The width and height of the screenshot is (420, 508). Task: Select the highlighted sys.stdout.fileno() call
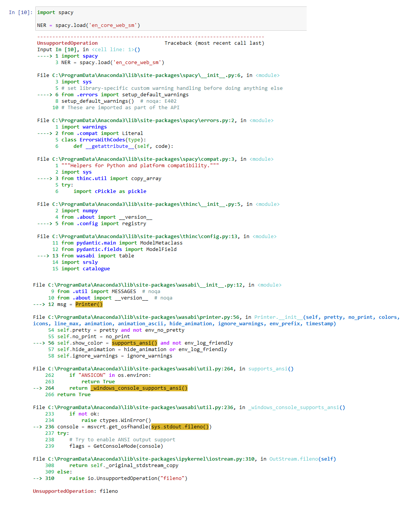click(180, 426)
